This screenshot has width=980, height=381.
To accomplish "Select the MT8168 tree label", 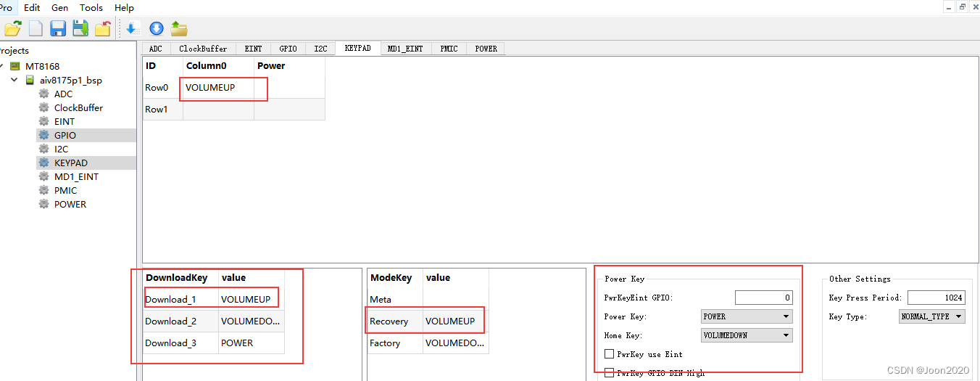I will pos(42,66).
